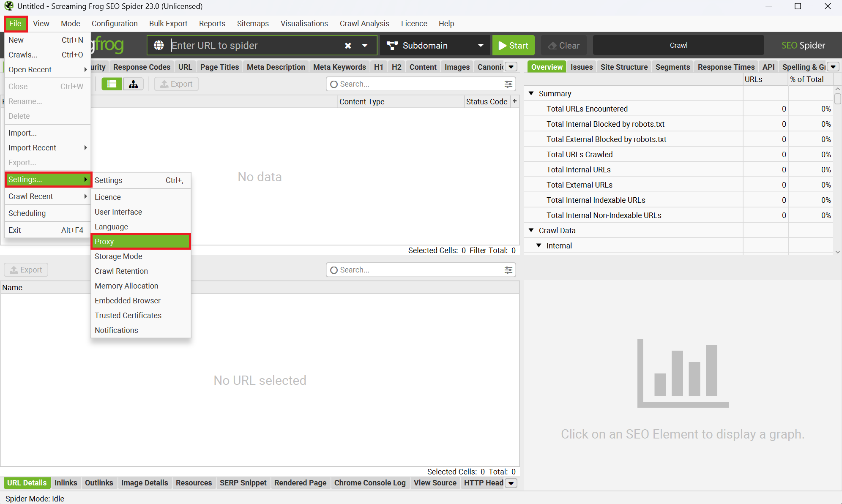Select Proxy in Settings submenu
Viewport: 842px width, 504px height.
pyautogui.click(x=140, y=241)
